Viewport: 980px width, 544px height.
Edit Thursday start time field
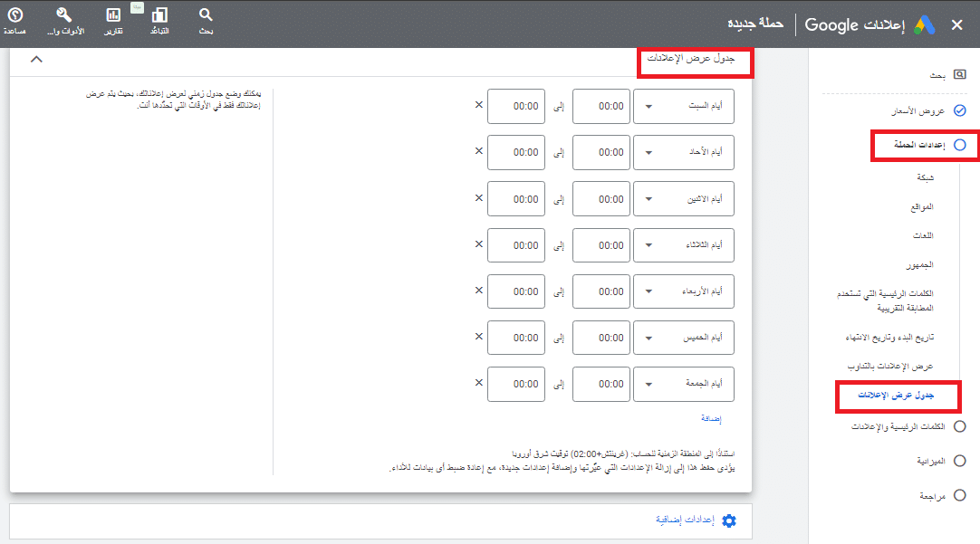pos(601,338)
